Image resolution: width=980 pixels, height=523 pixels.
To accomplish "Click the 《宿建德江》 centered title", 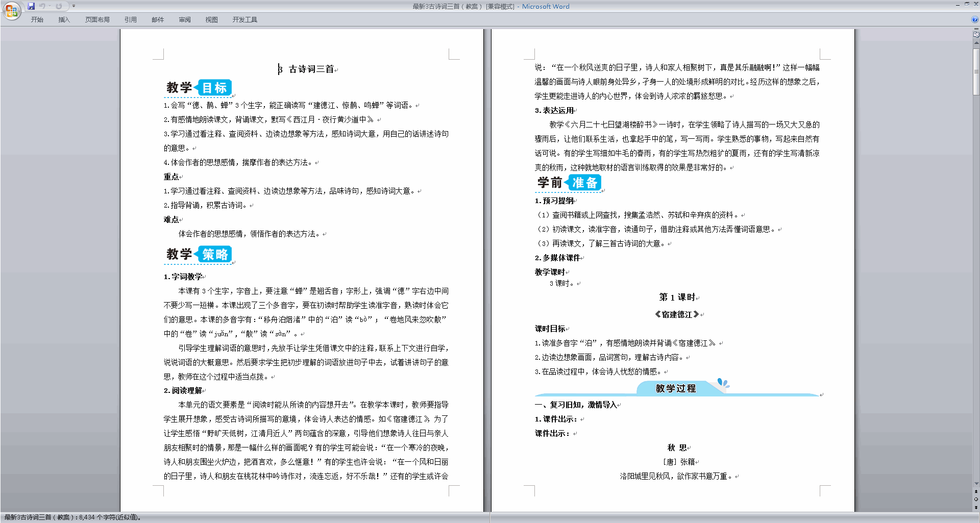I will [677, 315].
